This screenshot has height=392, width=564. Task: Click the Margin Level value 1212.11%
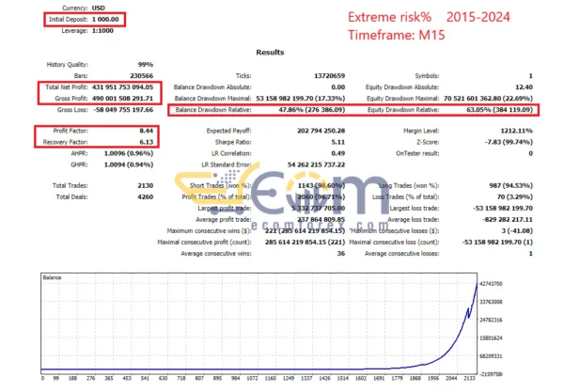coord(512,129)
